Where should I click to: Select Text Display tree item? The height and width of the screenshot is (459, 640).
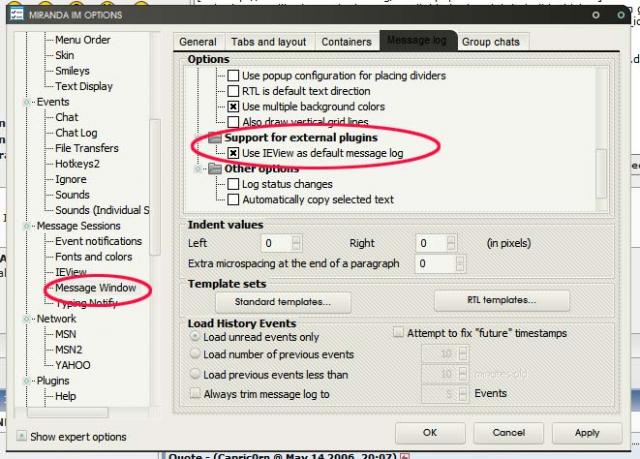84,86
